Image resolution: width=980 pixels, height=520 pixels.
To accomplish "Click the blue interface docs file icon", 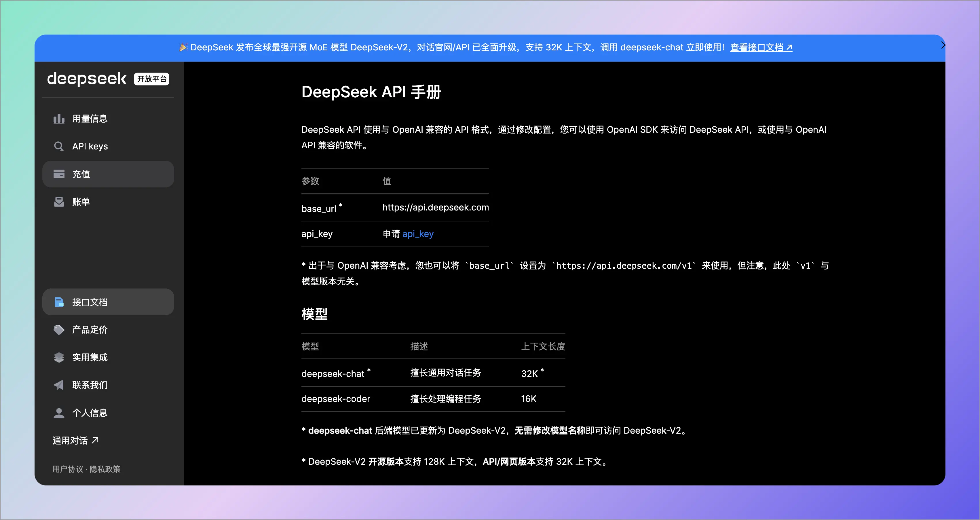I will (x=59, y=302).
